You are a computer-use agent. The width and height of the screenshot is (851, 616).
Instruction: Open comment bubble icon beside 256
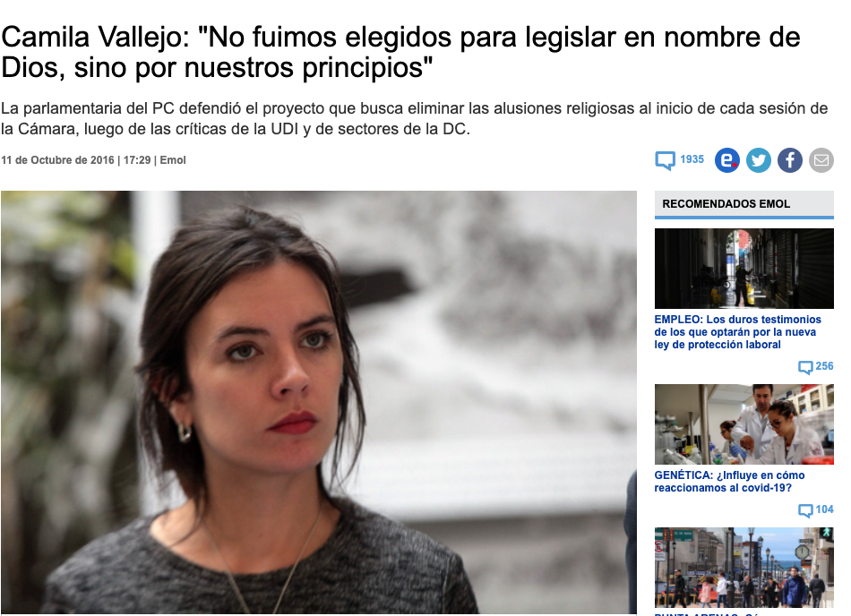tap(805, 367)
